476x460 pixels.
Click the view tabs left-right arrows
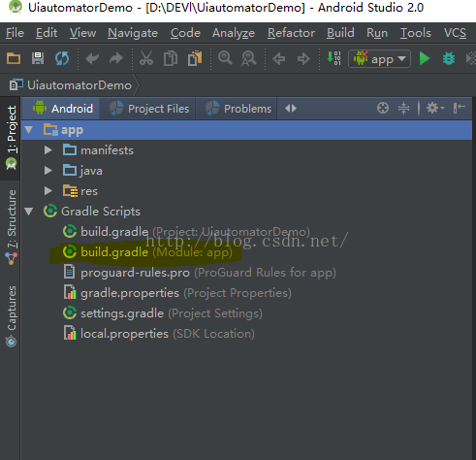(291, 109)
